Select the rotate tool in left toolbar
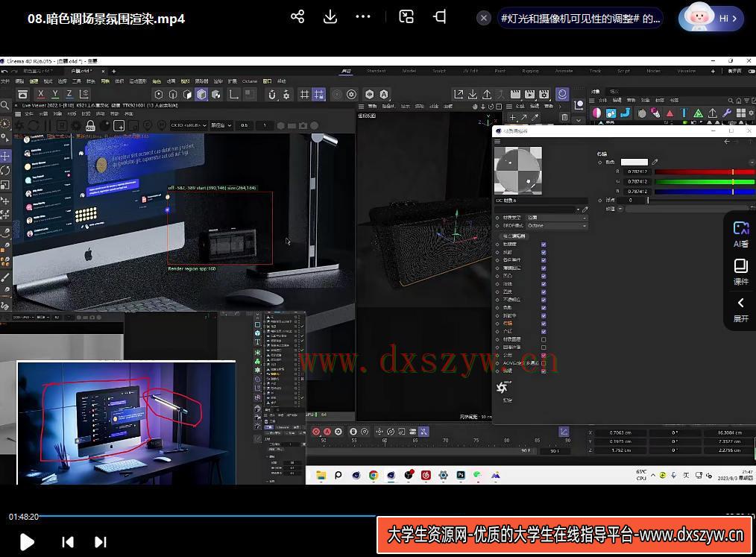The width and height of the screenshot is (756, 557). pyautogui.click(x=4, y=170)
